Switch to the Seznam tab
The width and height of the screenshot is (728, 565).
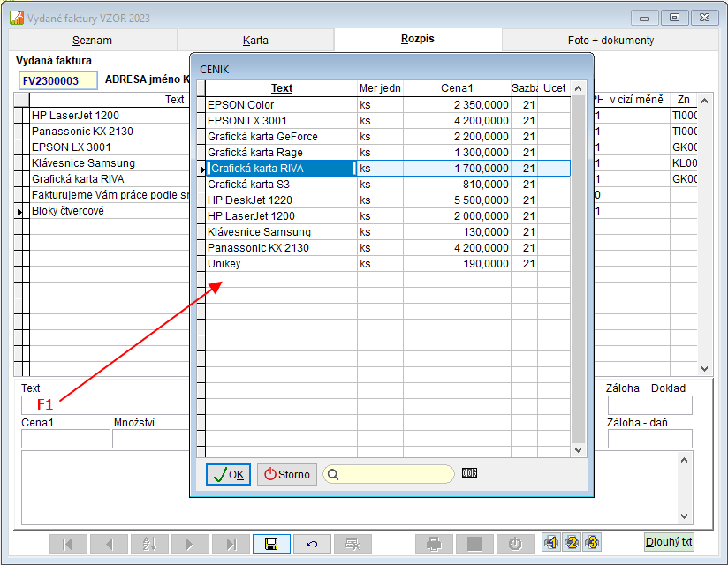pos(93,41)
